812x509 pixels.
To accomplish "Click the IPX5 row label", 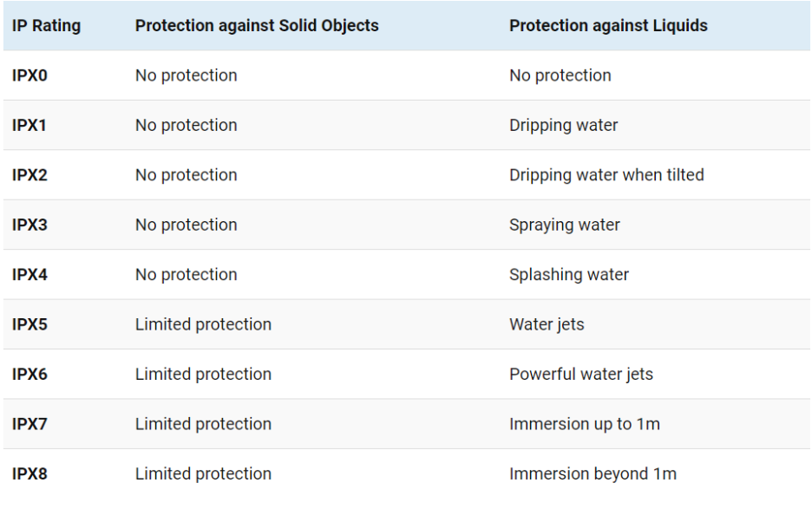I will coord(29,324).
